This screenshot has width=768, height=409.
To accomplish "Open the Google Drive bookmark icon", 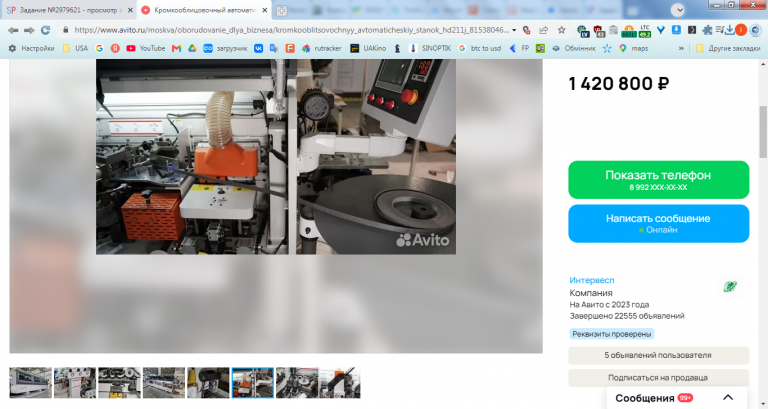I will click(192, 48).
